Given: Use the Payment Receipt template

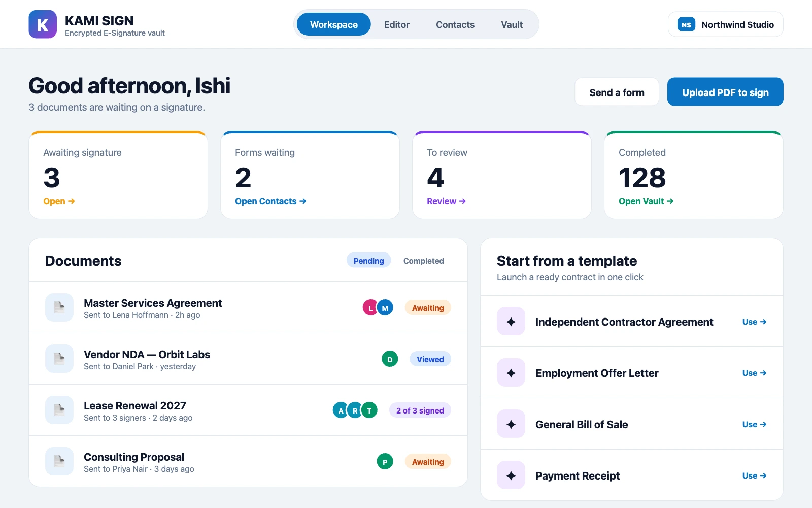Looking at the screenshot, I should coord(754,475).
